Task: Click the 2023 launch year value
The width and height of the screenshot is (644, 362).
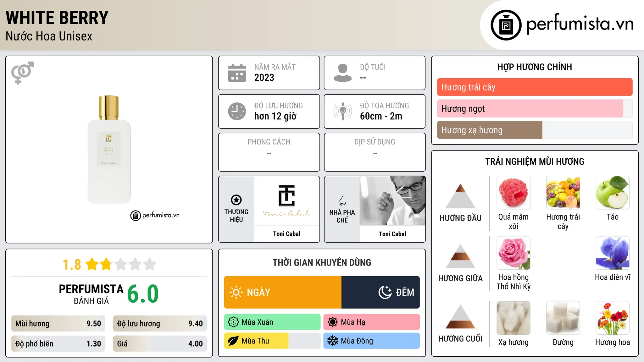Action: tap(264, 78)
